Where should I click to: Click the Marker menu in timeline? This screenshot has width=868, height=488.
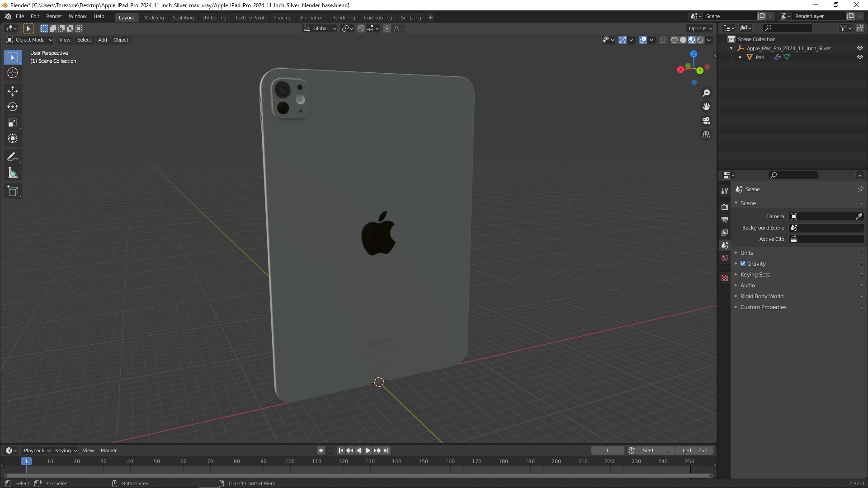108,450
